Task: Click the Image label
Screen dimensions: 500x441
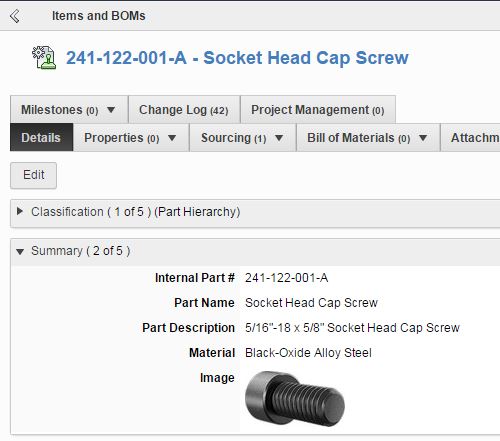Action: pyautogui.click(x=217, y=378)
